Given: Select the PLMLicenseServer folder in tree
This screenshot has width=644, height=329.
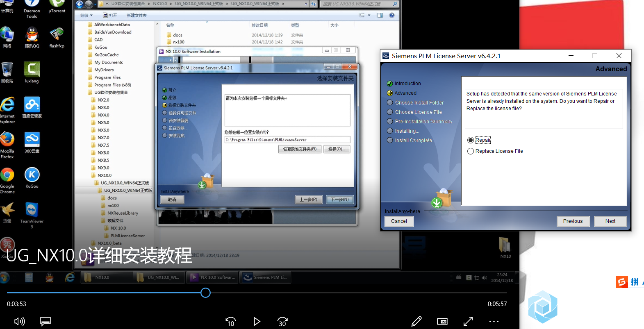Looking at the screenshot, I should (124, 236).
